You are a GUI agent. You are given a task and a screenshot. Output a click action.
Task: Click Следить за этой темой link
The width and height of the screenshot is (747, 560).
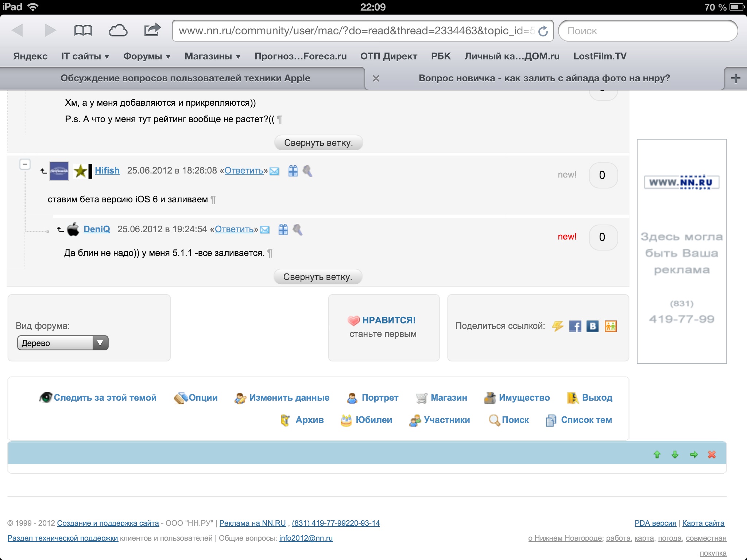click(105, 398)
